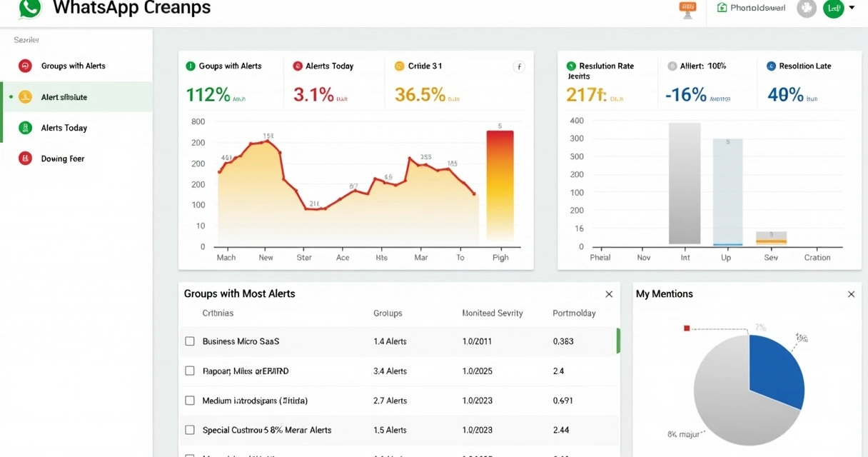
Task: Check the Business Micro SaaS row checkbox
Action: pos(190,341)
